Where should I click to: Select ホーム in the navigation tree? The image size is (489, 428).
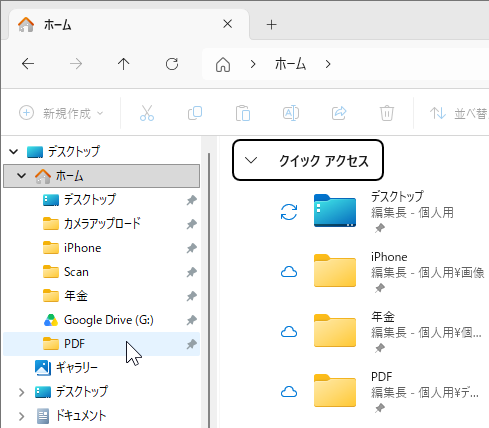pos(102,176)
